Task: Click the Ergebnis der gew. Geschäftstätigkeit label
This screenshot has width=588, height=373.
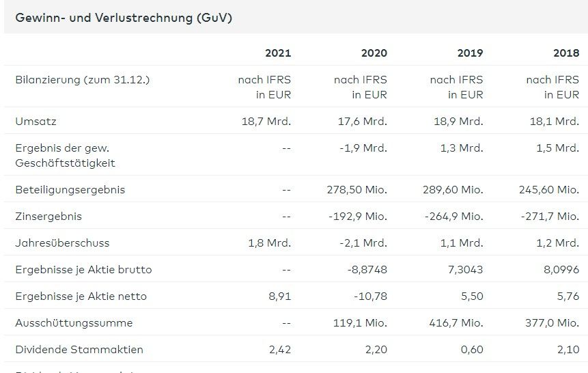Action: coord(65,156)
